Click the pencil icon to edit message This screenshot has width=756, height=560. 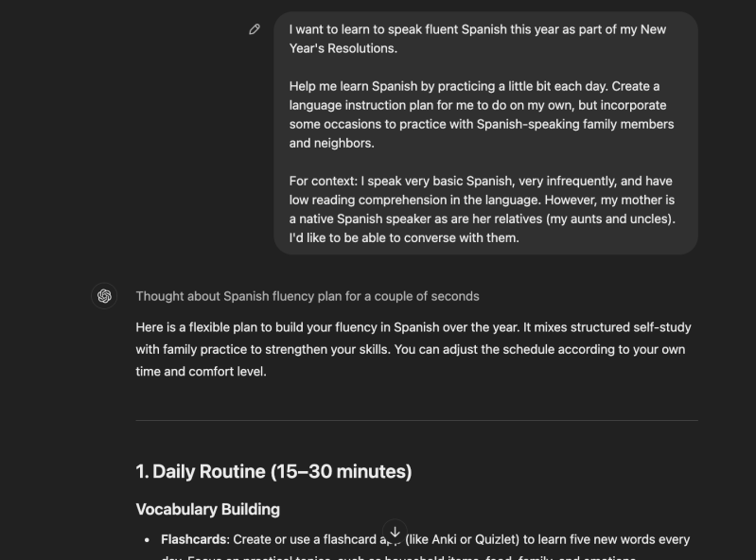coord(255,29)
